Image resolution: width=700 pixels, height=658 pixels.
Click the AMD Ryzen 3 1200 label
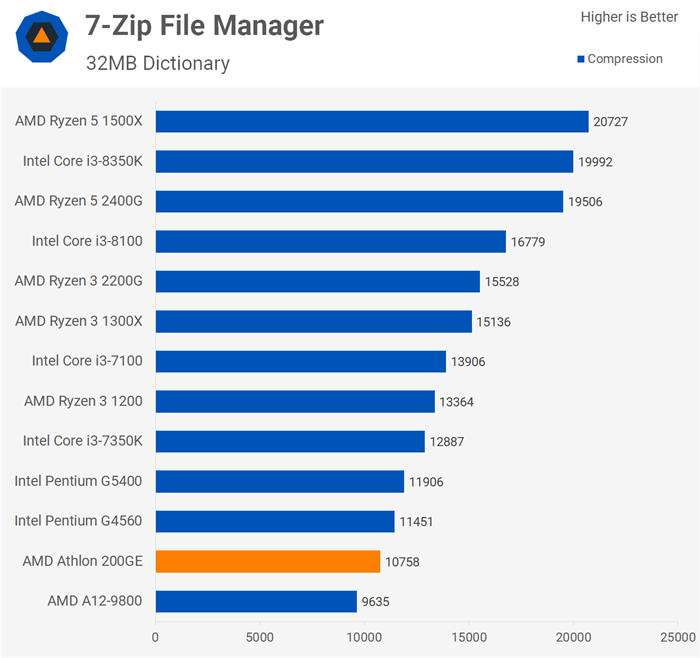[83, 401]
